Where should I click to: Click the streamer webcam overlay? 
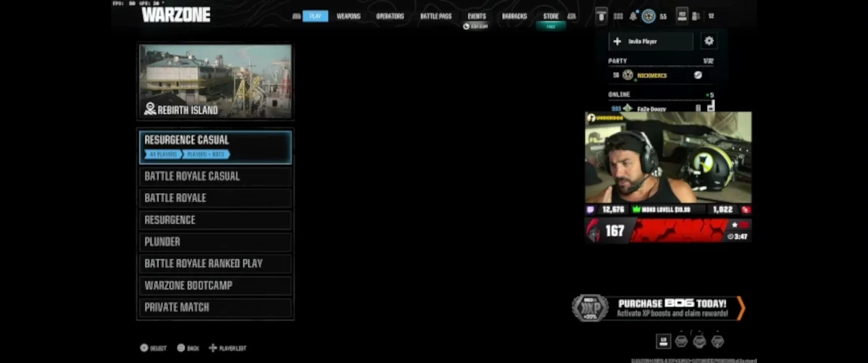pos(668,158)
